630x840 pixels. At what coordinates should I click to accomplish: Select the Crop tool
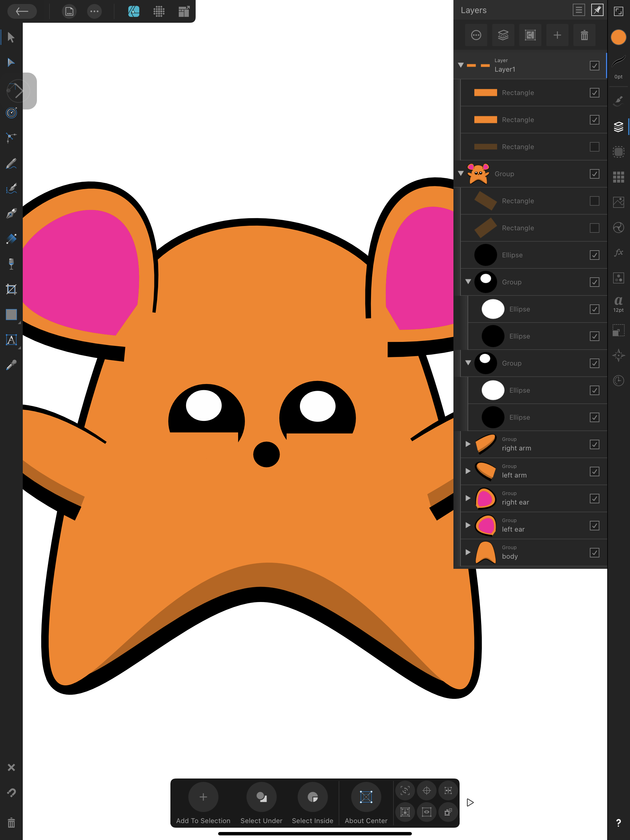pyautogui.click(x=11, y=289)
